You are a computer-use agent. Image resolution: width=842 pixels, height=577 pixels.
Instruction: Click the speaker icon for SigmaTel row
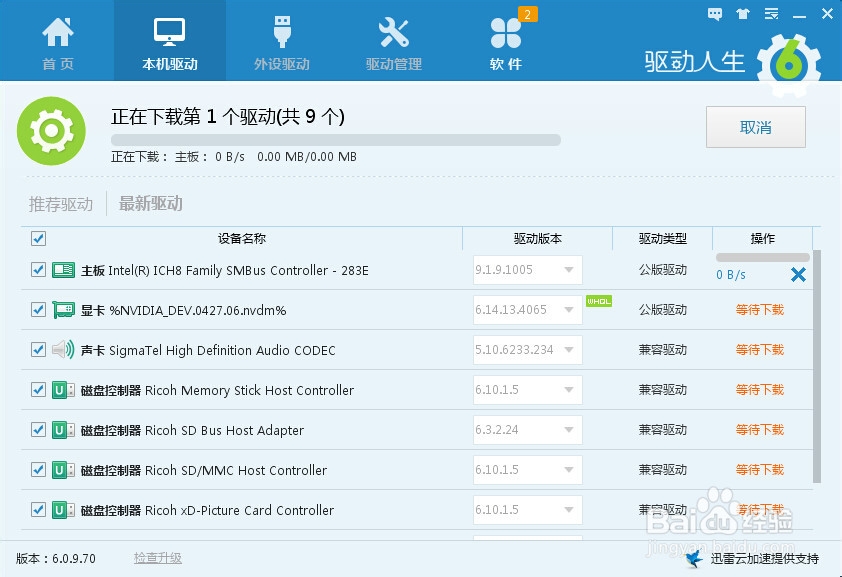pos(63,350)
